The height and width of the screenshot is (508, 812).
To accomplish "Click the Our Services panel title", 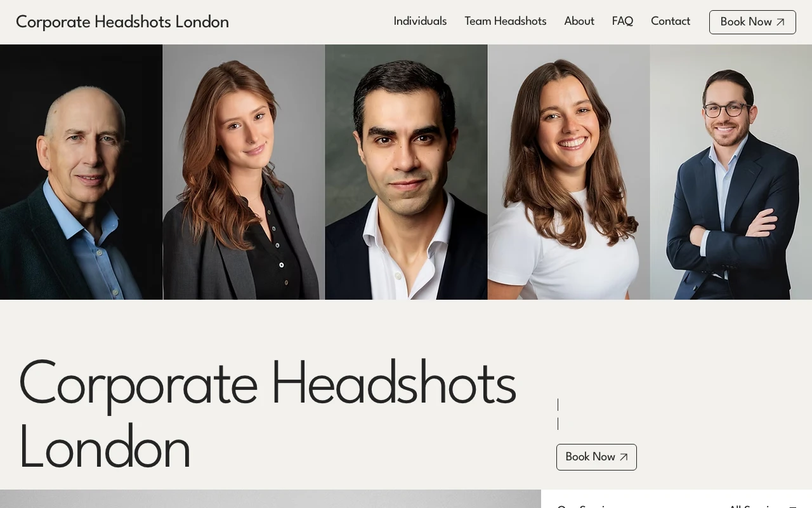I will click(x=584, y=506).
